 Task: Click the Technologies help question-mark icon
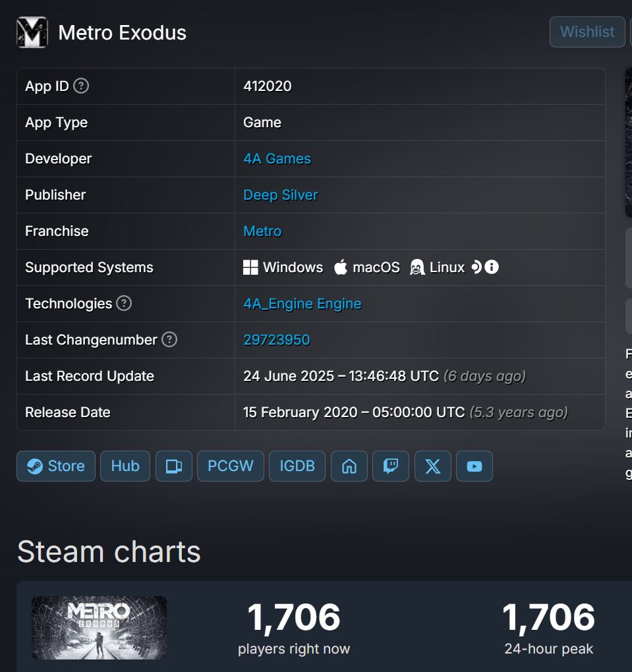pyautogui.click(x=124, y=303)
